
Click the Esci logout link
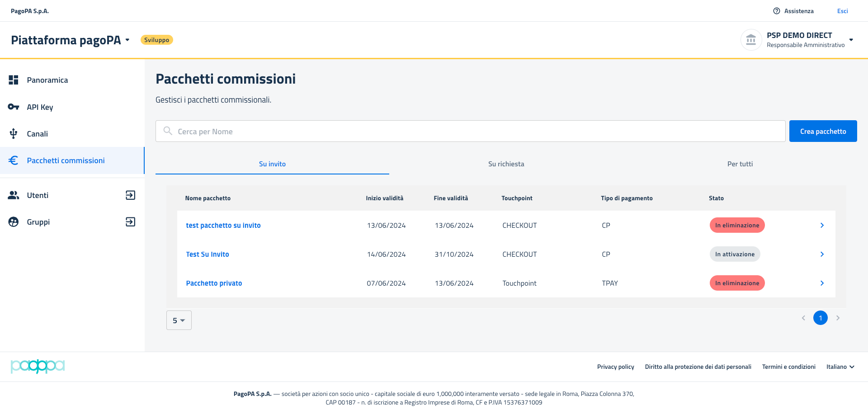(x=842, y=11)
